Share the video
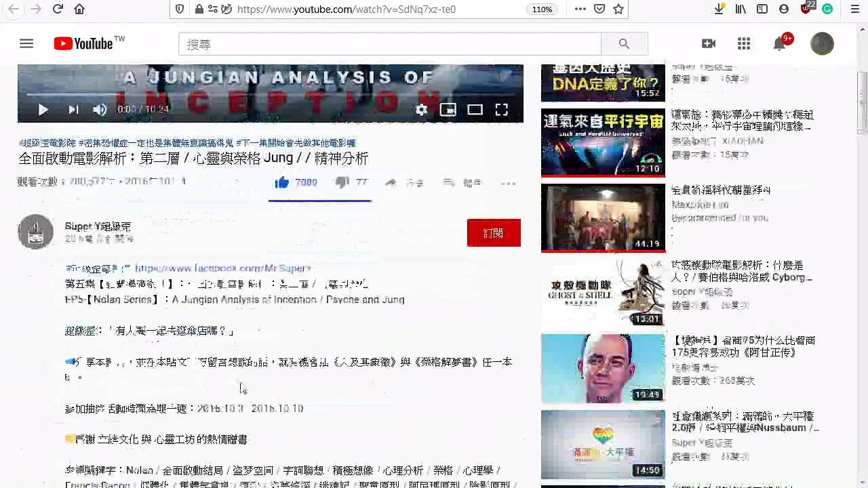 404,183
